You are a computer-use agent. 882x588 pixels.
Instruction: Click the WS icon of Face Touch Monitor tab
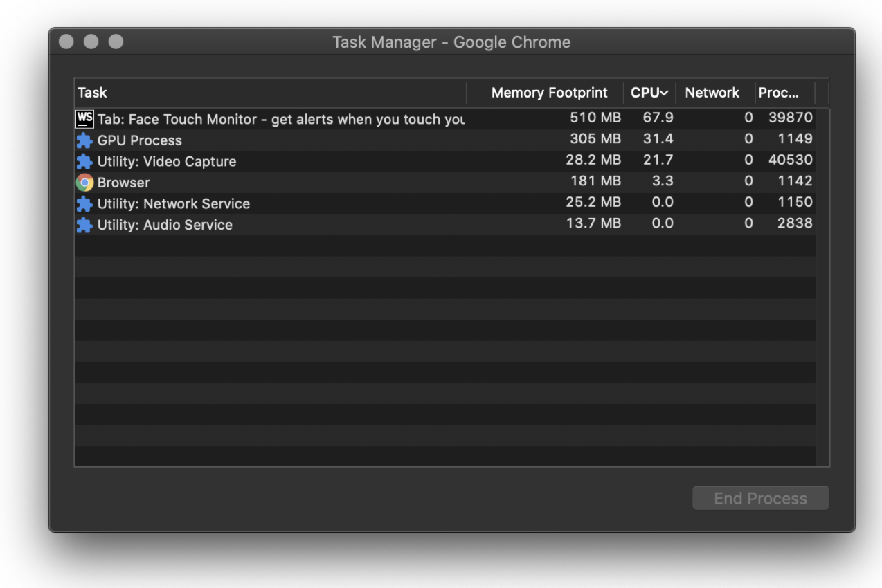pyautogui.click(x=84, y=119)
